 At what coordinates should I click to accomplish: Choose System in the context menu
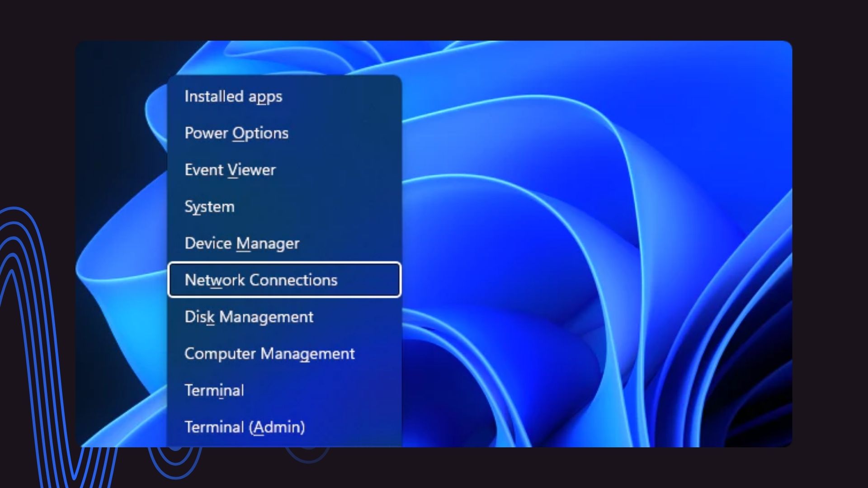[284, 206]
